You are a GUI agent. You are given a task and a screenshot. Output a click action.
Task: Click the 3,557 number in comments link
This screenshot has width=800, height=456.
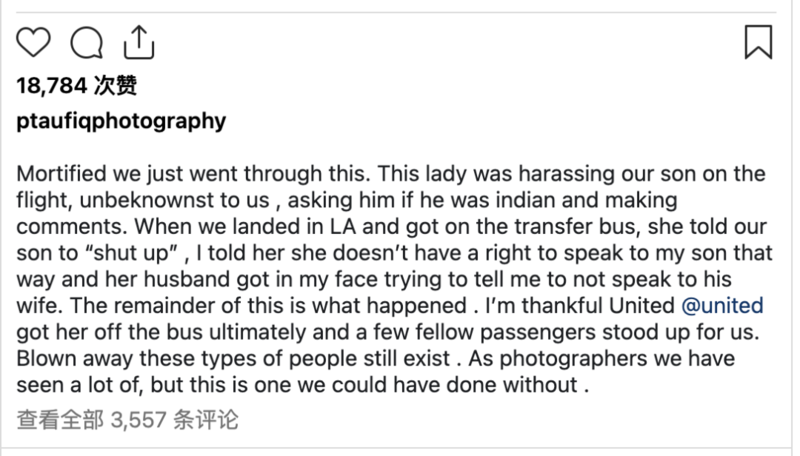pos(138,420)
